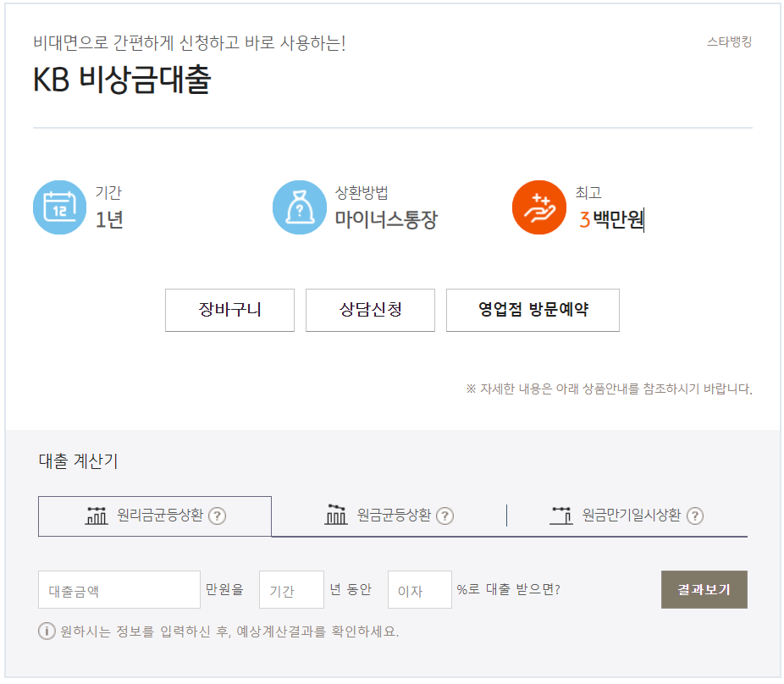Click the calendar icon for loan period
This screenshot has width=784, height=684.
tap(59, 207)
